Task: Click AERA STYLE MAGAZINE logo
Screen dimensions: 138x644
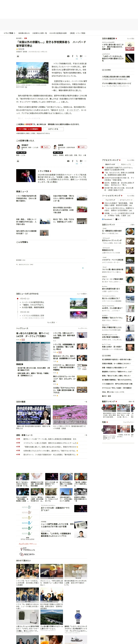Action: coord(28,539)
